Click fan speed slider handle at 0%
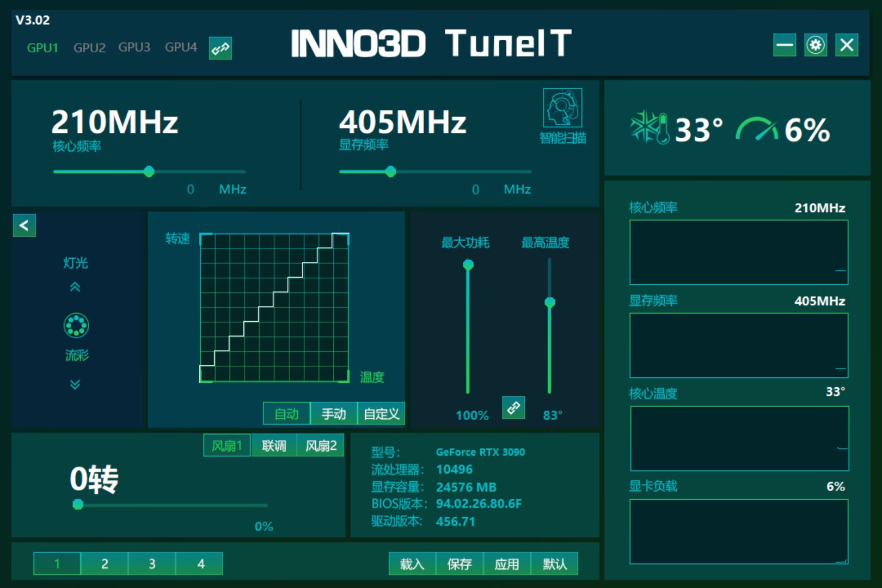This screenshot has height=588, width=882. click(78, 504)
